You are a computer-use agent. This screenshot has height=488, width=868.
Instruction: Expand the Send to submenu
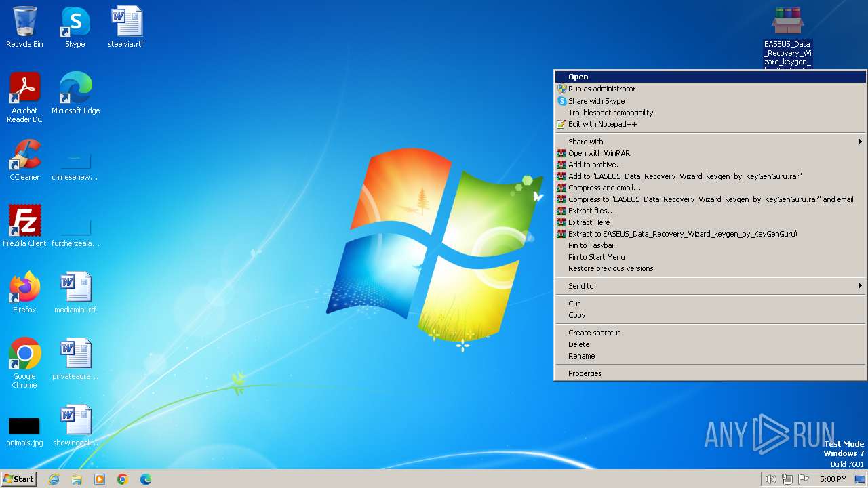click(x=710, y=286)
